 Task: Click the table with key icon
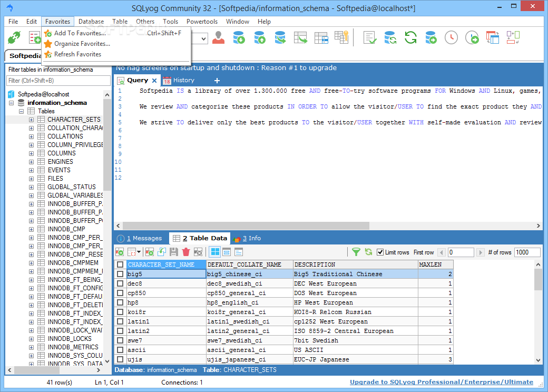click(x=341, y=37)
